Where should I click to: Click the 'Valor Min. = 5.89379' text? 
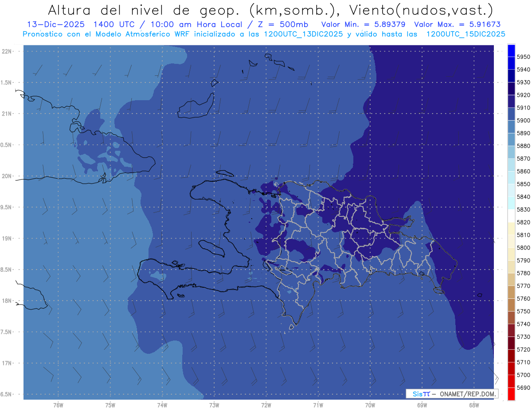(x=364, y=24)
